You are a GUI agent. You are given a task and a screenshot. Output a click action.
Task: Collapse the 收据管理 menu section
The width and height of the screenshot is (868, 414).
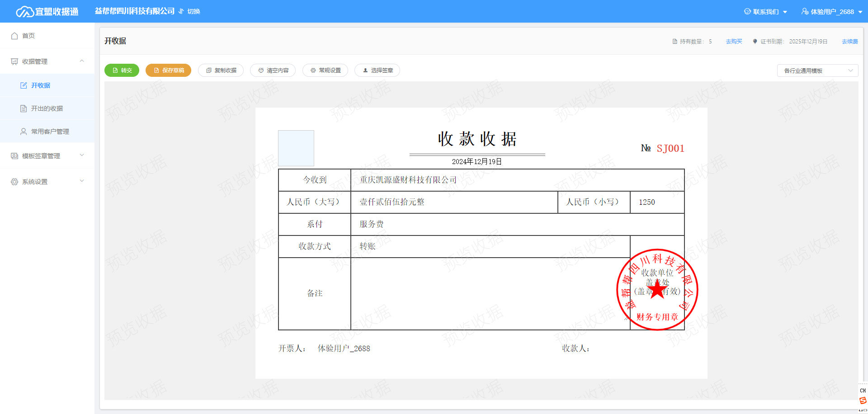(x=82, y=61)
